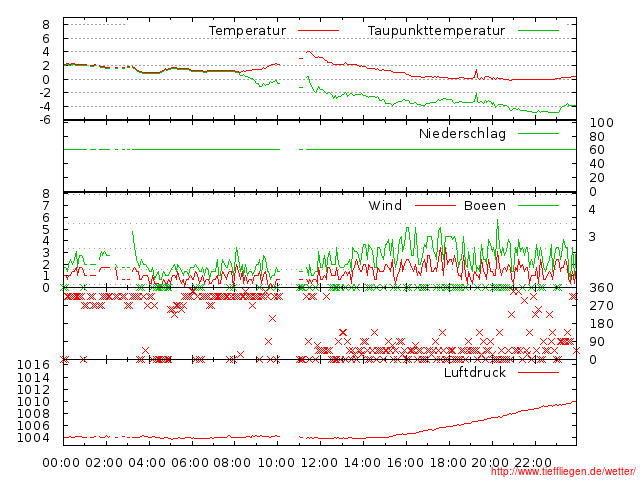Viewport: 640px width, 480px height.
Task: Click the 18:00 time axis label
Action: pos(448,463)
